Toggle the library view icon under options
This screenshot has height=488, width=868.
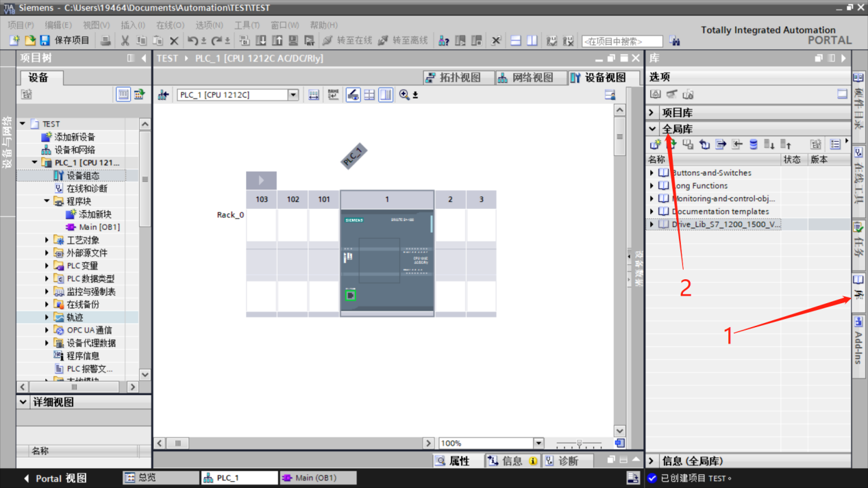656,94
